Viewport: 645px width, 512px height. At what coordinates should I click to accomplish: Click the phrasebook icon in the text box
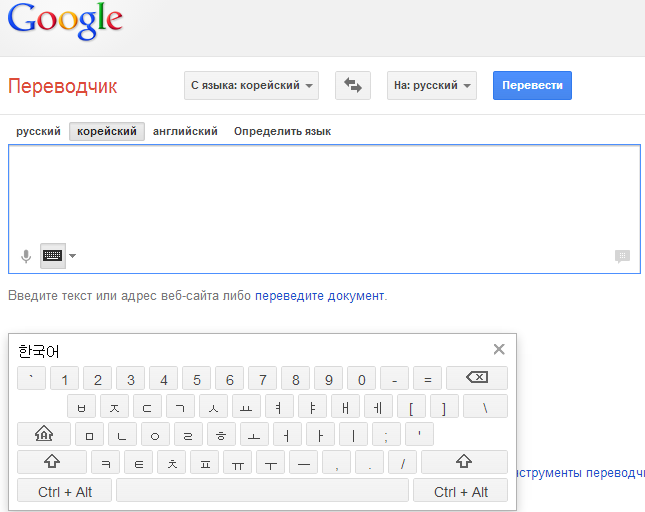(x=622, y=256)
